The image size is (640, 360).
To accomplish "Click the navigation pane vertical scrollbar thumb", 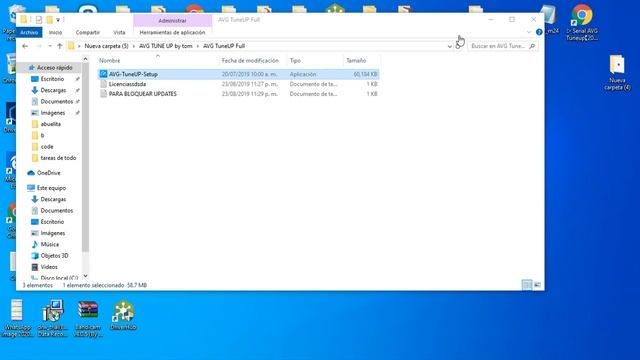I will click(x=85, y=158).
